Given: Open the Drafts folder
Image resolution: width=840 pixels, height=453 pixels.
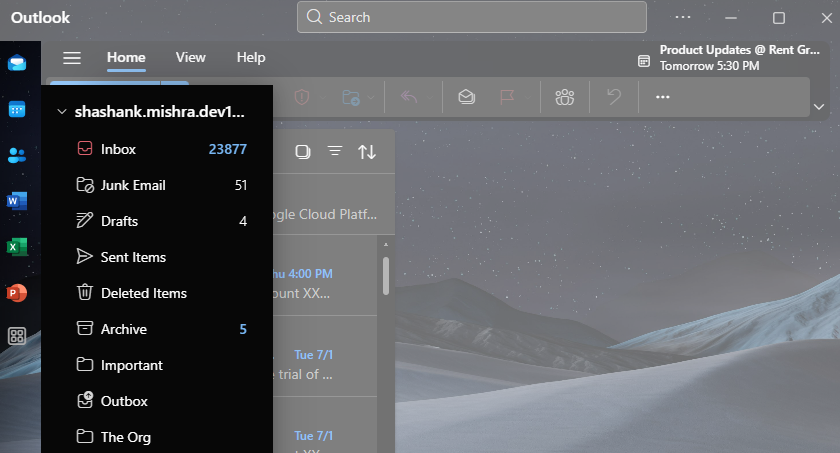Looking at the screenshot, I should point(159,221).
